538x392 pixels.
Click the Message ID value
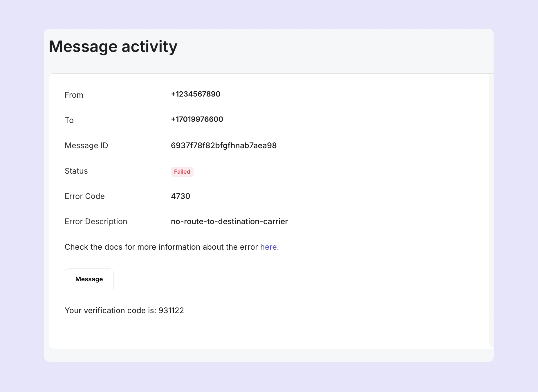pos(224,145)
